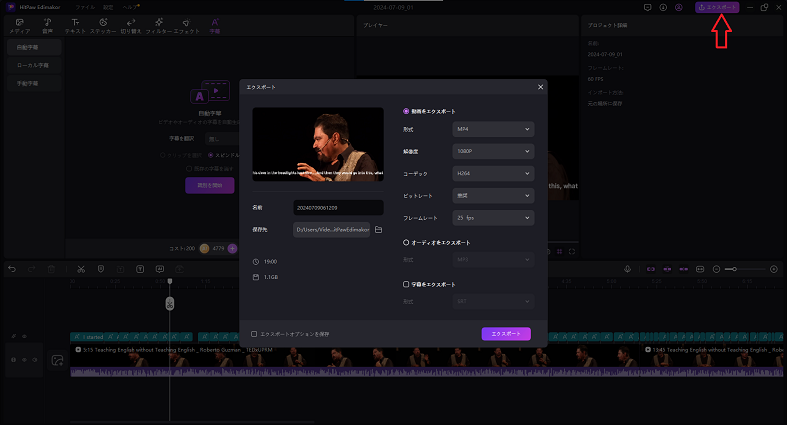Click the file name input field
The height and width of the screenshot is (425, 787).
coord(337,208)
